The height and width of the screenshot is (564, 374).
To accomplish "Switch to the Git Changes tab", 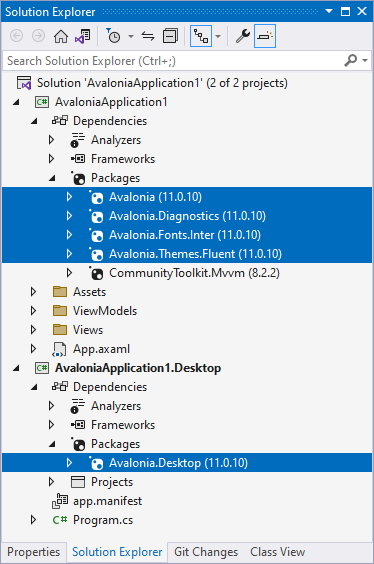I will 206,552.
